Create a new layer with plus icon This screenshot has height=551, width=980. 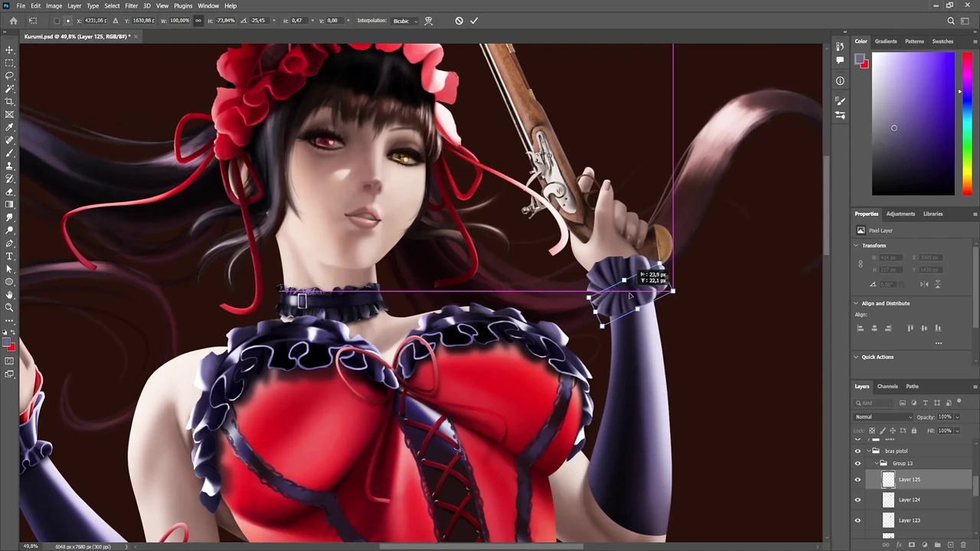point(952,545)
